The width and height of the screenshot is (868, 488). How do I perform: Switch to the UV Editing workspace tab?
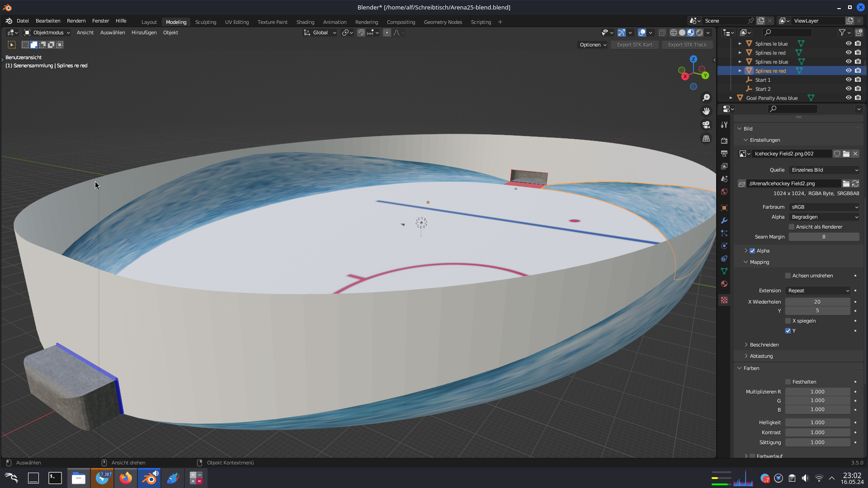237,22
